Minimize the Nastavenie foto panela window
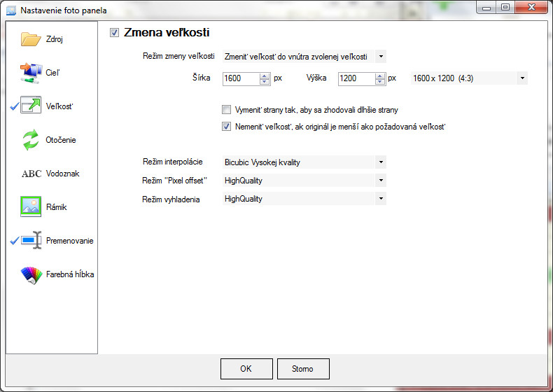The height and width of the screenshot is (392, 553). coord(486,8)
